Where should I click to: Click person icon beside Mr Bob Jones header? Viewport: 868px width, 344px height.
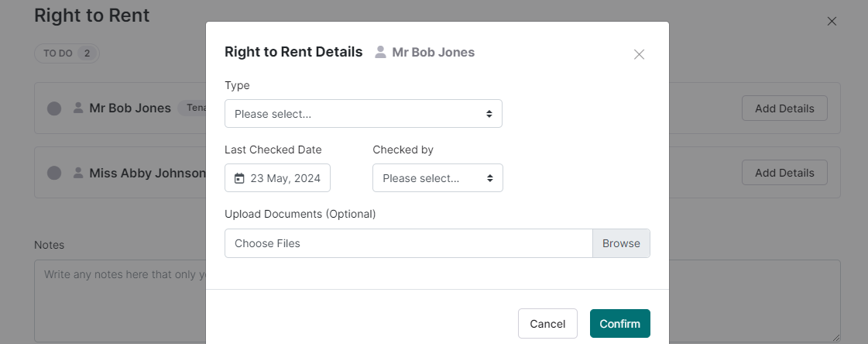coord(380,52)
